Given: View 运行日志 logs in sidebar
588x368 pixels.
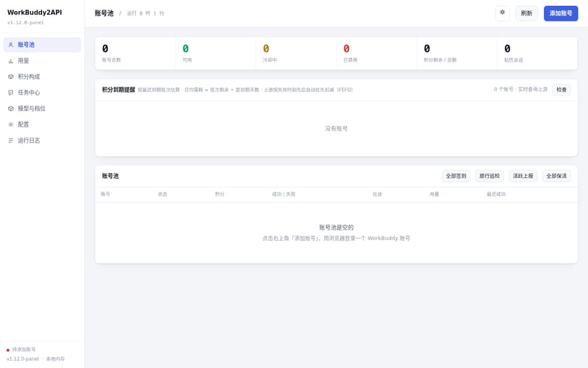Looking at the screenshot, I should pos(42,141).
